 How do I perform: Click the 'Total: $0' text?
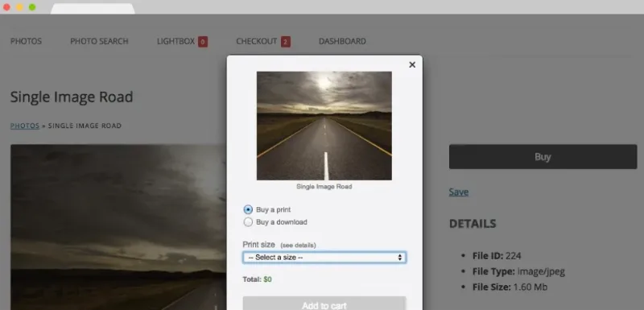[x=257, y=279]
